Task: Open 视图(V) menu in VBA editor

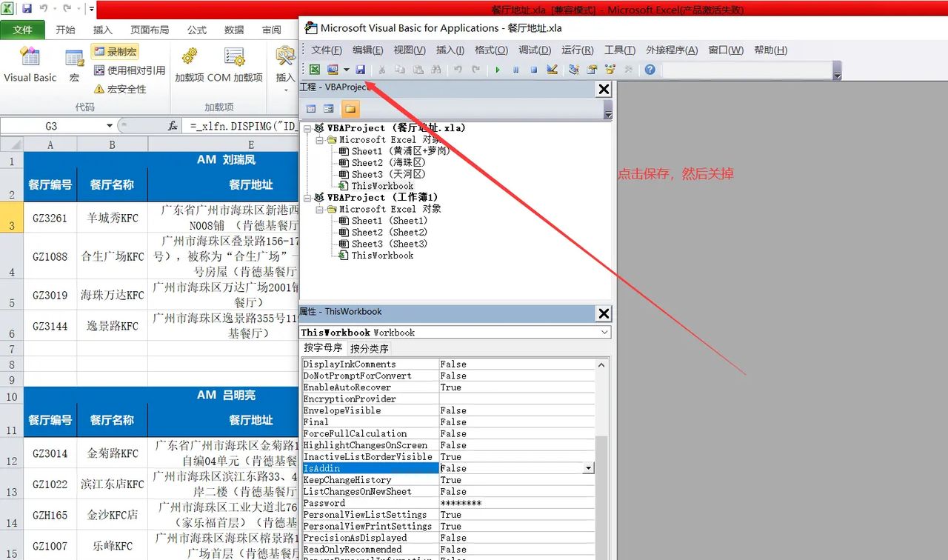Action: tap(410, 50)
